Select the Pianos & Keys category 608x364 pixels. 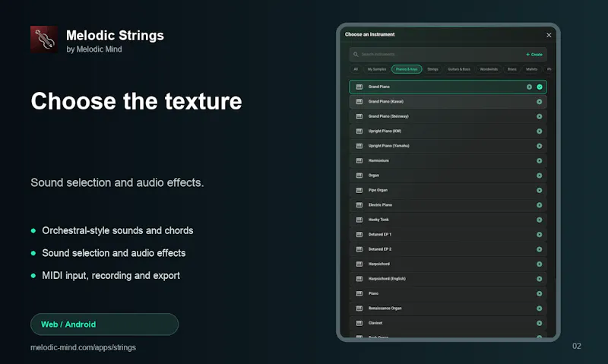point(407,69)
